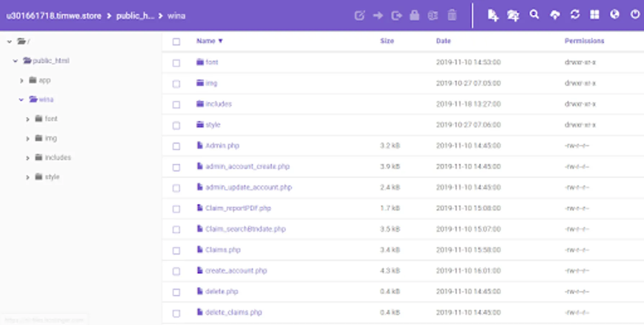Create a new file using toolbar icon
The height and width of the screenshot is (325, 644).
[x=493, y=15]
